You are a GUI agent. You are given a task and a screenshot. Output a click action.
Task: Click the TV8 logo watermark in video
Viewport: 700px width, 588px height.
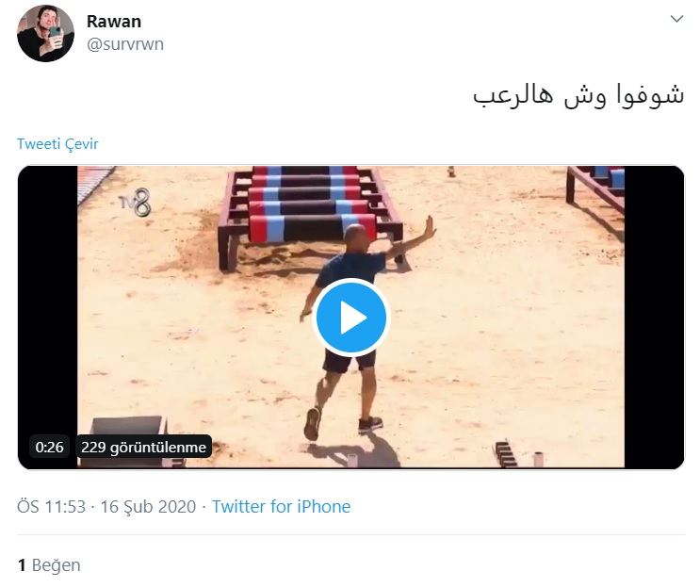tap(136, 203)
